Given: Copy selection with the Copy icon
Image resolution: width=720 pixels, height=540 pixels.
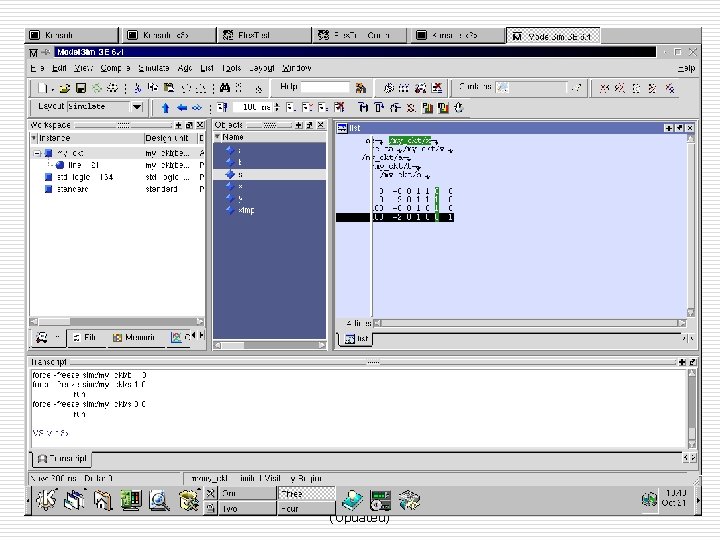Looking at the screenshot, I should click(x=153, y=88).
